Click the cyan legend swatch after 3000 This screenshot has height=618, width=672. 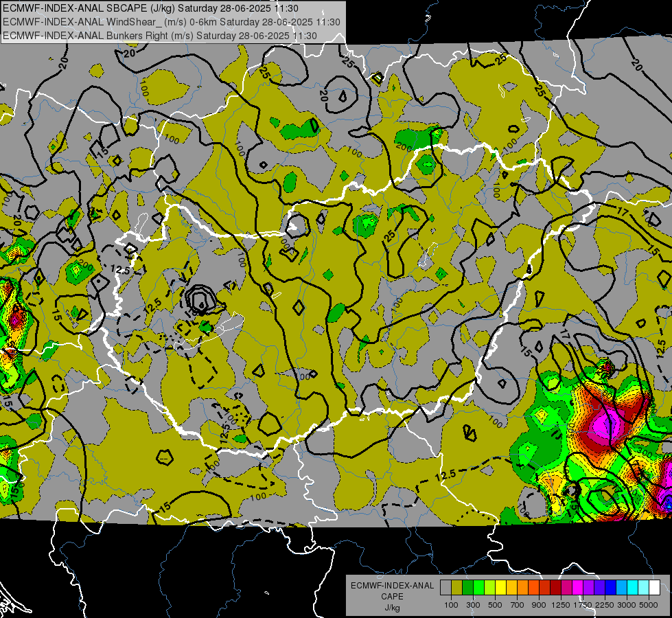[633, 587]
